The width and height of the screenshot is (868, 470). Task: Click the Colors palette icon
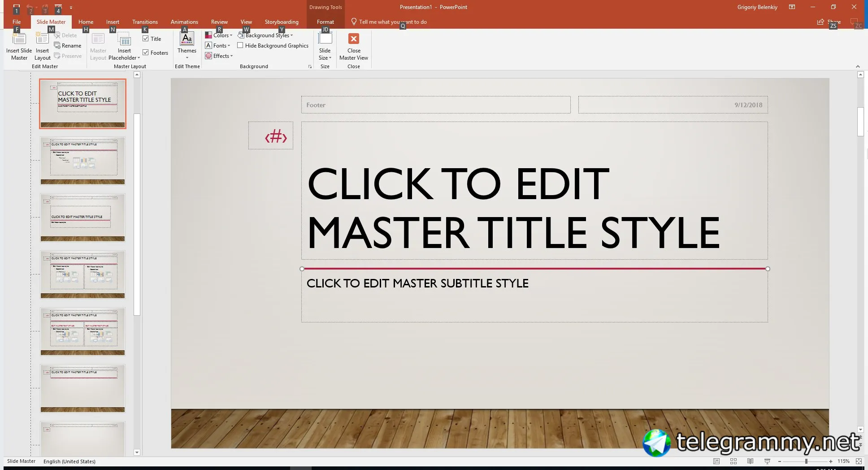[208, 35]
